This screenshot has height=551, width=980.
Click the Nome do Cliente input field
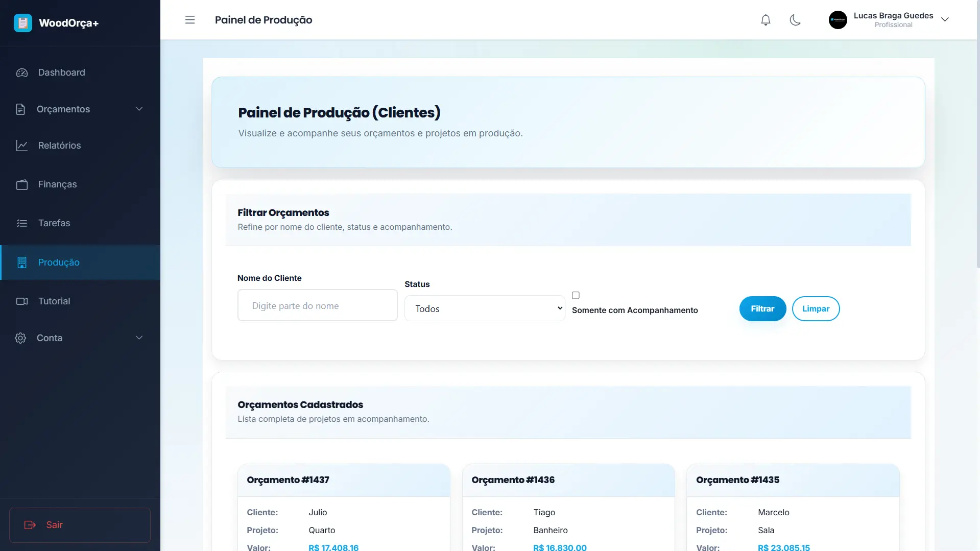(x=317, y=305)
